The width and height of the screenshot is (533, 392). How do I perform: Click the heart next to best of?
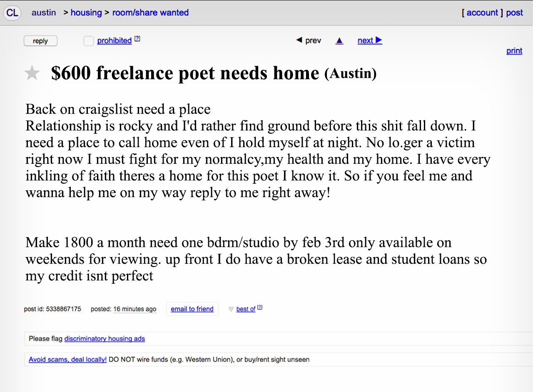point(232,309)
